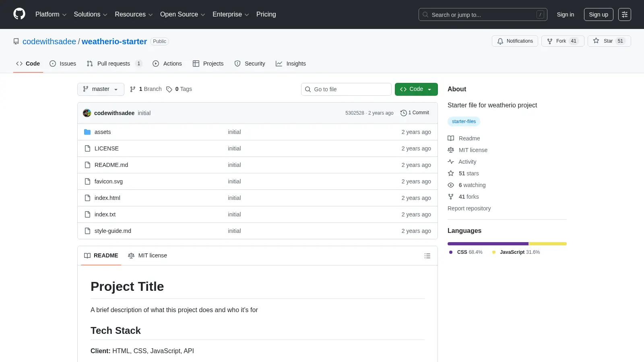644x362 pixels.
Task: Click the MIT license scale icon in About
Action: click(x=451, y=150)
